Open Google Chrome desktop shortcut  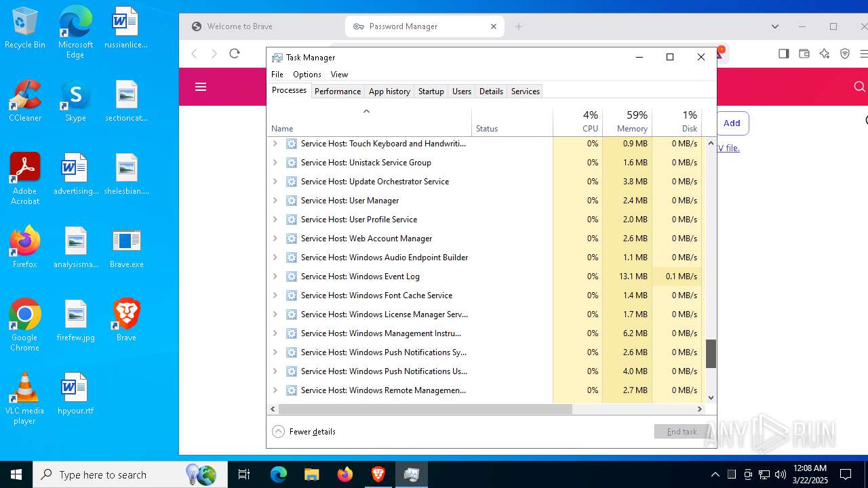tap(25, 325)
